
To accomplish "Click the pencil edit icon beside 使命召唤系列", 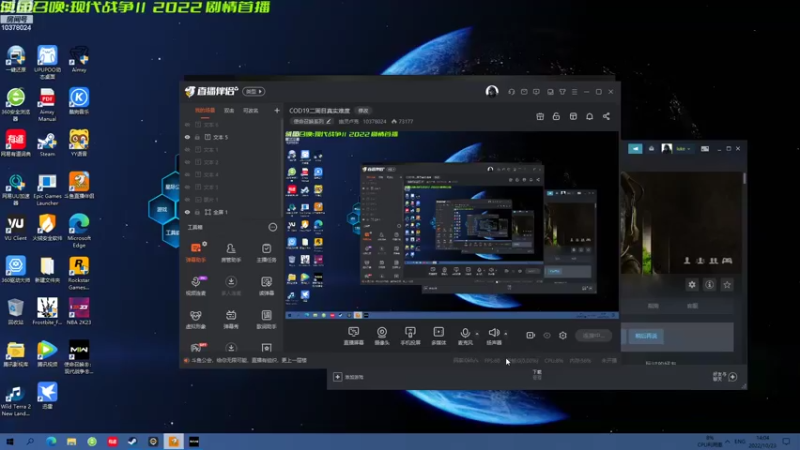I will [x=329, y=121].
